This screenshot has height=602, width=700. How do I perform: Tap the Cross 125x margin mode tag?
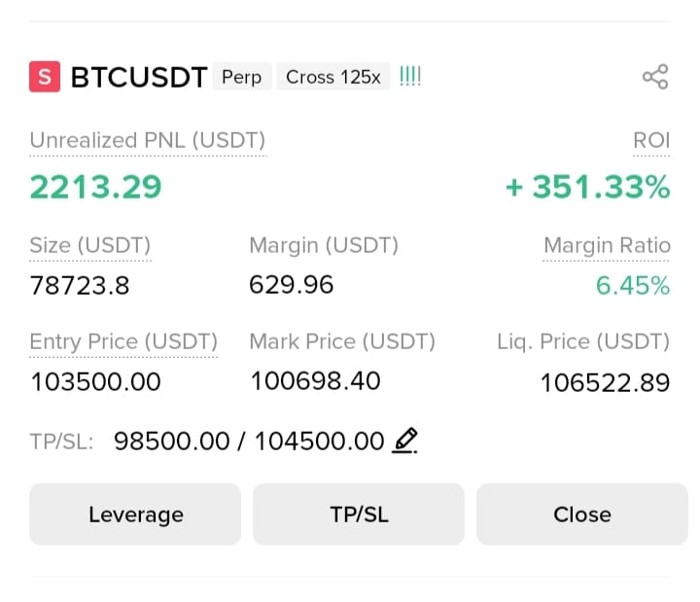(333, 77)
